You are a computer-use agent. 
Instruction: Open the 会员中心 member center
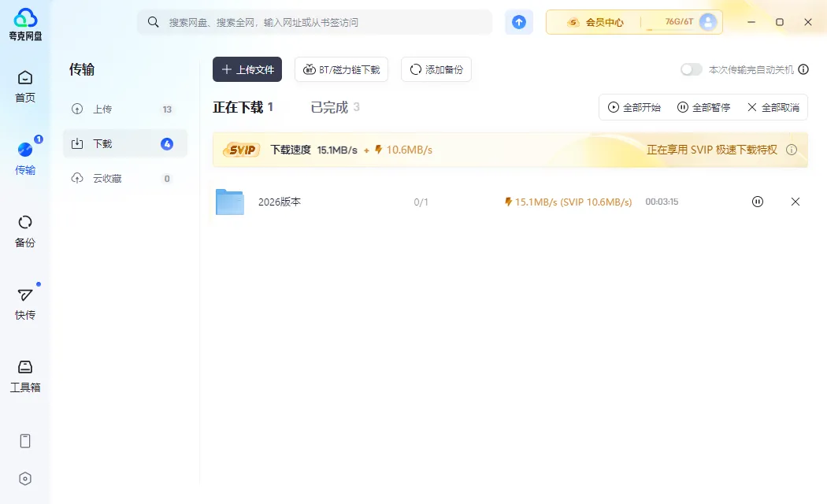pos(595,22)
